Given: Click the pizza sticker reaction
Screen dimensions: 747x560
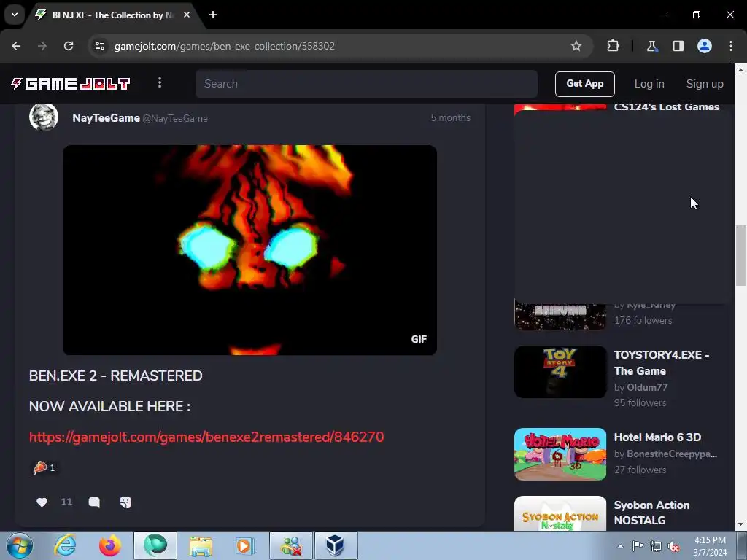Looking at the screenshot, I should point(44,467).
